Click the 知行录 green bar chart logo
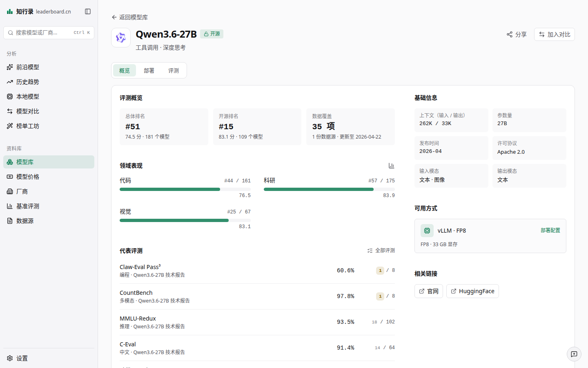588x368 pixels. tap(10, 11)
